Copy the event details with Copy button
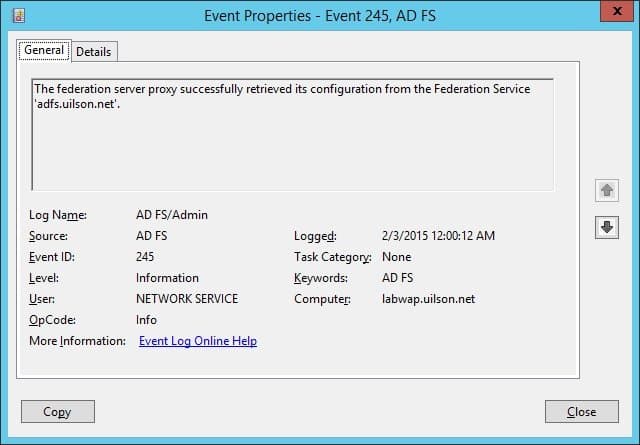The height and width of the screenshot is (445, 640). click(x=58, y=412)
